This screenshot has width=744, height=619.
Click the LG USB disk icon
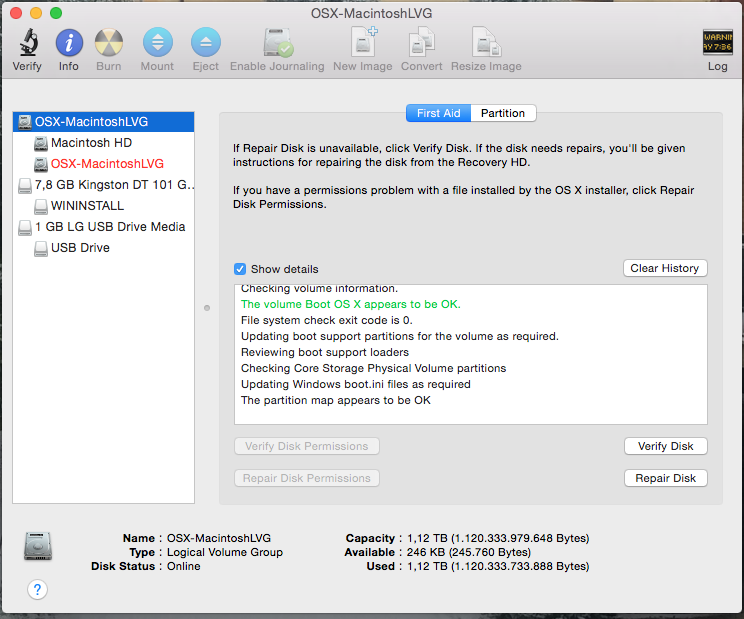point(25,227)
